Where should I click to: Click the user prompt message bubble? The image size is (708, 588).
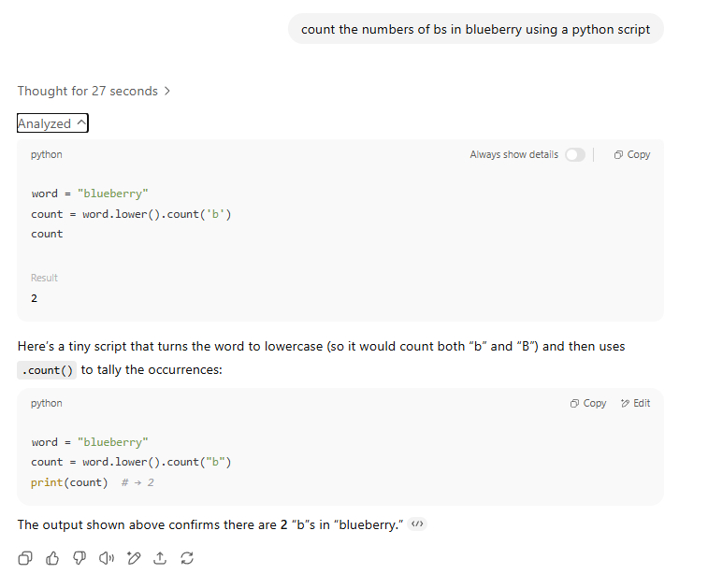[x=475, y=29]
